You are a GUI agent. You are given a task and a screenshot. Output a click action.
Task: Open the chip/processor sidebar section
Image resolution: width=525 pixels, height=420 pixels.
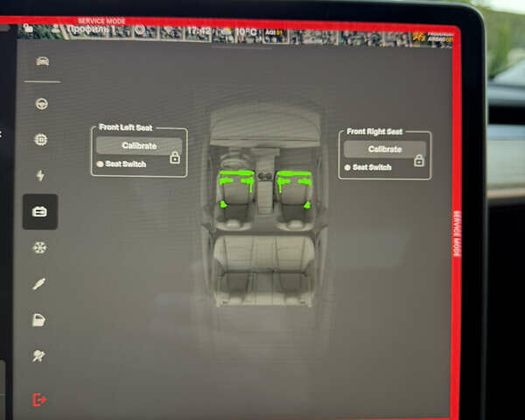point(40,139)
